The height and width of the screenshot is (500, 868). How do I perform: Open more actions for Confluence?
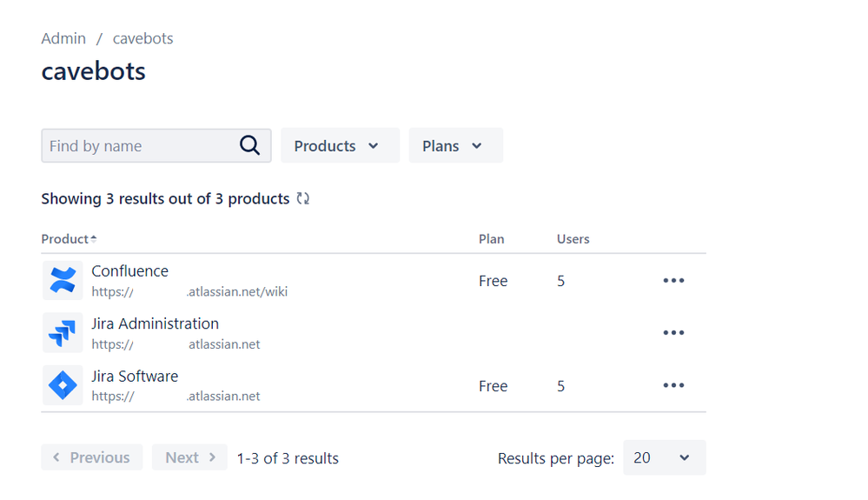pyautogui.click(x=673, y=280)
